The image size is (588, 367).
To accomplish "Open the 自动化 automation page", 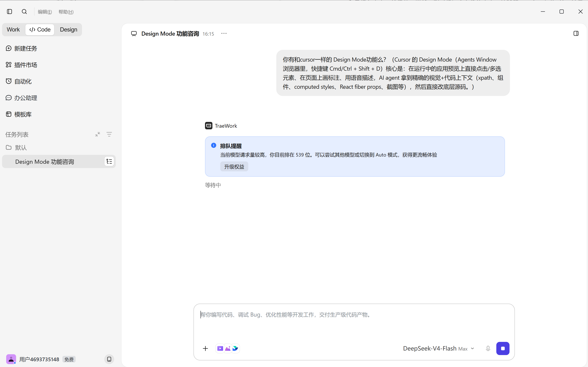I will coord(19,81).
